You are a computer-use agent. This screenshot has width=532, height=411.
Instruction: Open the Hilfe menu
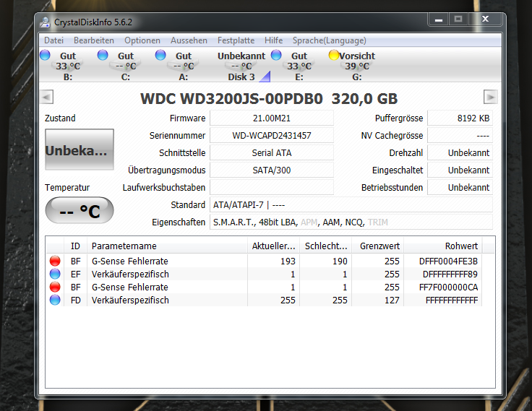tap(273, 40)
